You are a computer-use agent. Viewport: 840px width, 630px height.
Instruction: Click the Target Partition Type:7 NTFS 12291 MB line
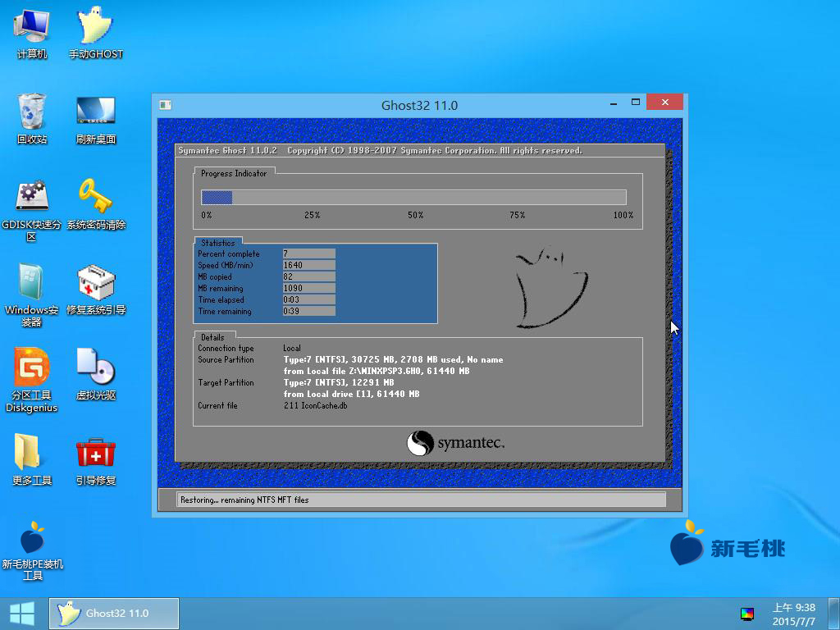(339, 382)
